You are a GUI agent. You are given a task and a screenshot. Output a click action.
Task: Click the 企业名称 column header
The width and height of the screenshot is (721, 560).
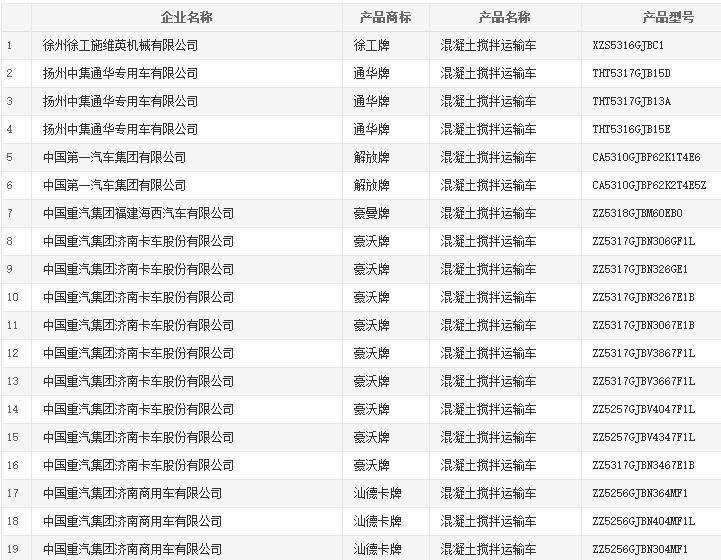click(187, 17)
